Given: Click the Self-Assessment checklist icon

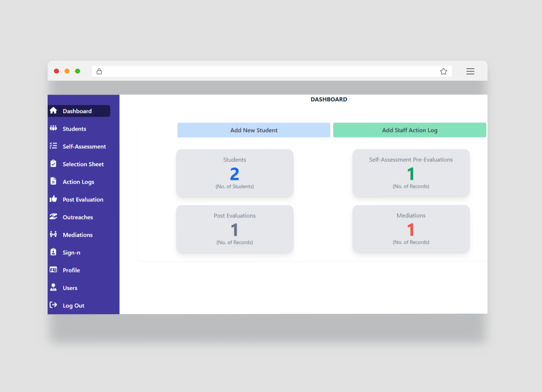Looking at the screenshot, I should 53,146.
